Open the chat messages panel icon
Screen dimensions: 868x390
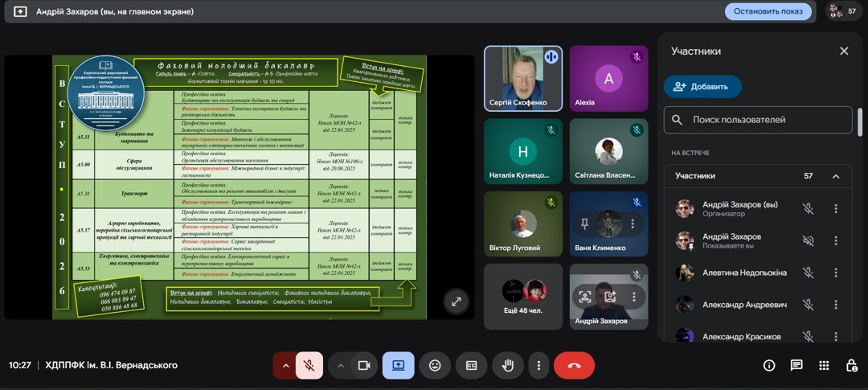(796, 365)
